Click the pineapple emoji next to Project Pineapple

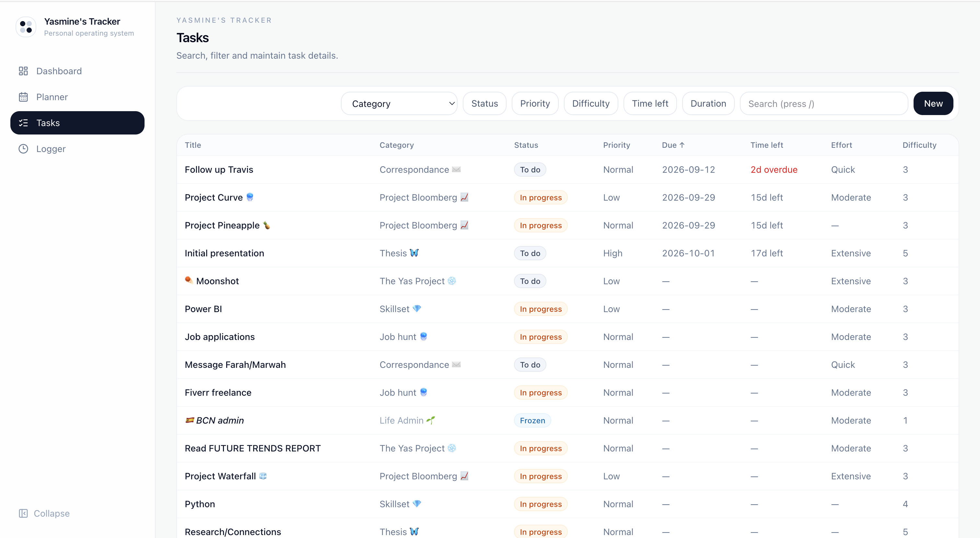[267, 225]
